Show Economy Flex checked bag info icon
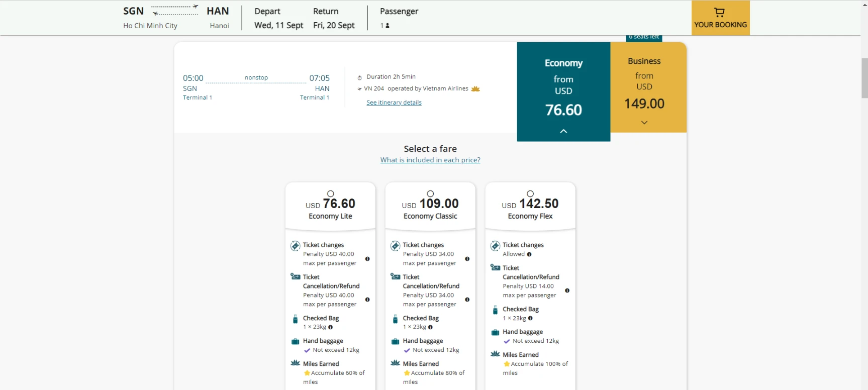868x390 pixels. coord(530,318)
